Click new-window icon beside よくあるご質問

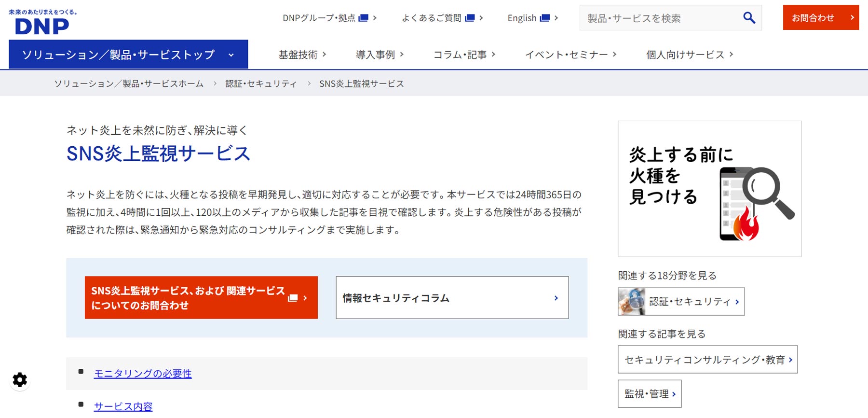(x=470, y=18)
